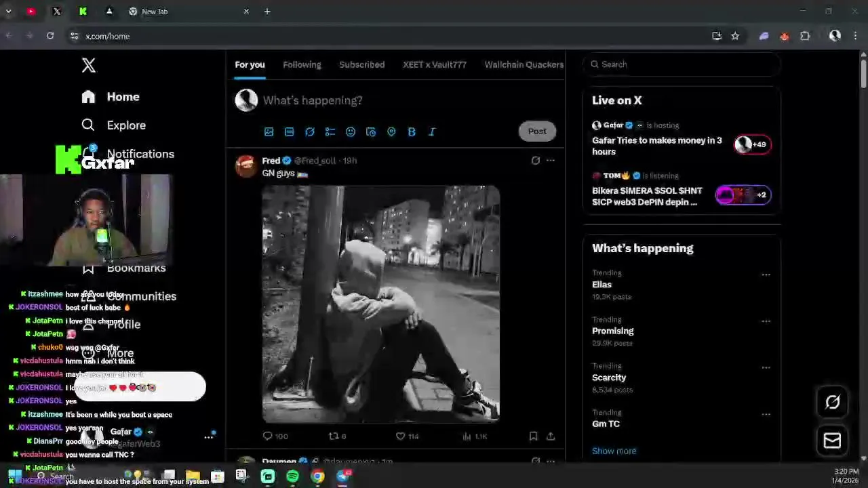868x488 pixels.
Task: Open the Wallchain Quackers tab
Action: click(524, 64)
